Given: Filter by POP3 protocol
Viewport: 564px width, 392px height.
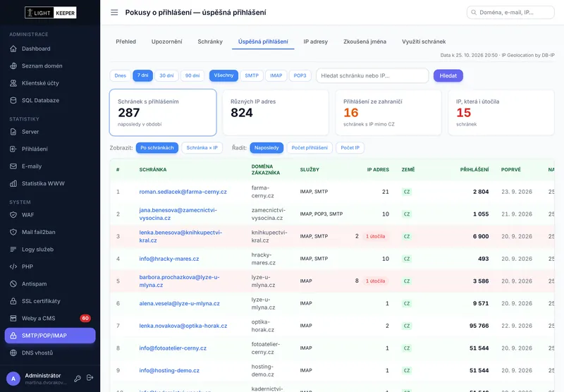Looking at the screenshot, I should point(300,75).
